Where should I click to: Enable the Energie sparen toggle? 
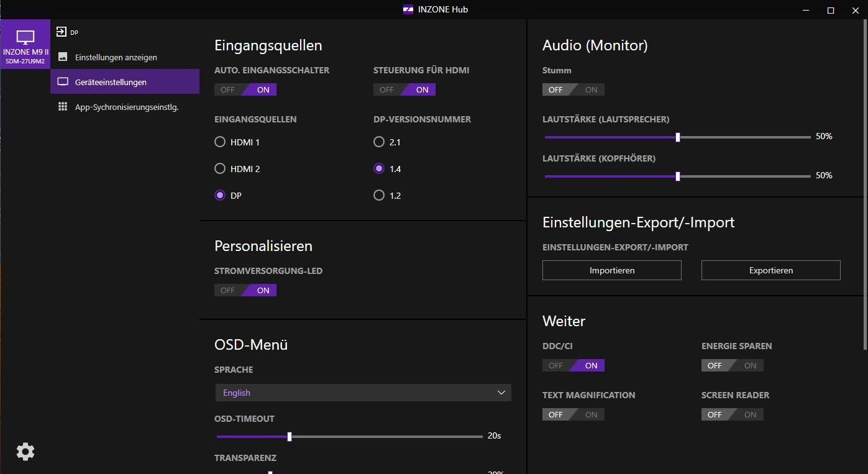pos(733,365)
